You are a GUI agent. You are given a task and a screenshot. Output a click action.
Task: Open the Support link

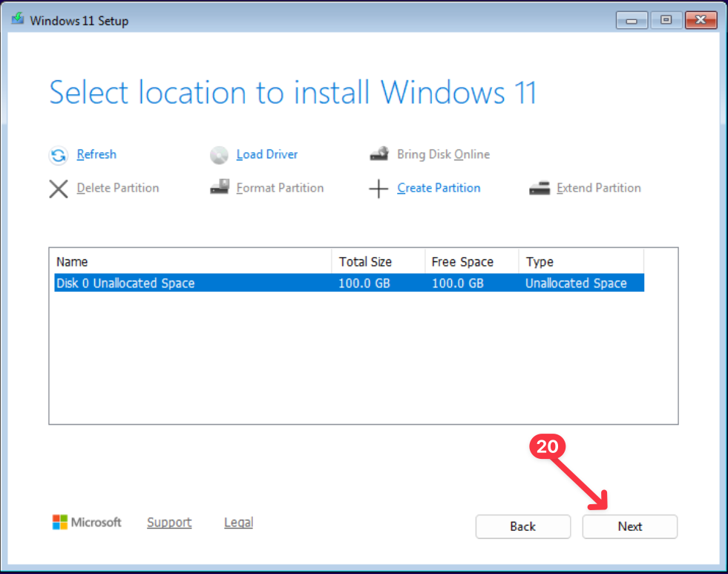(x=169, y=523)
